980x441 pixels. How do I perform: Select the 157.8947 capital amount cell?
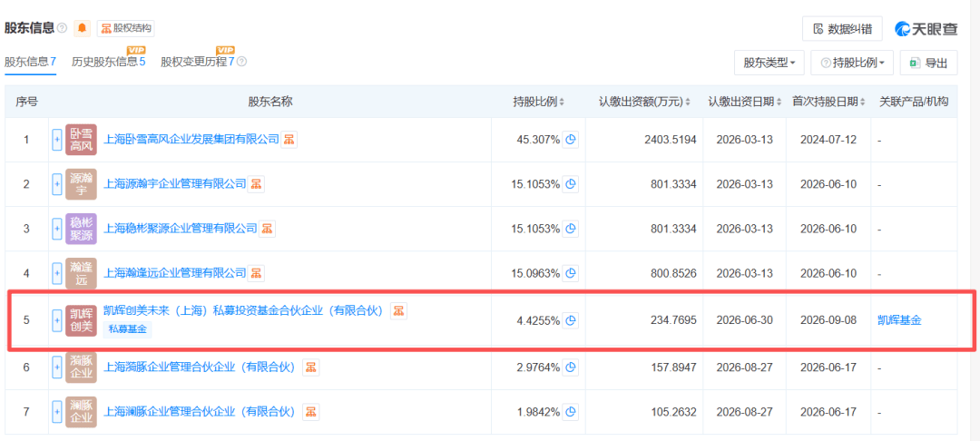[673, 367]
